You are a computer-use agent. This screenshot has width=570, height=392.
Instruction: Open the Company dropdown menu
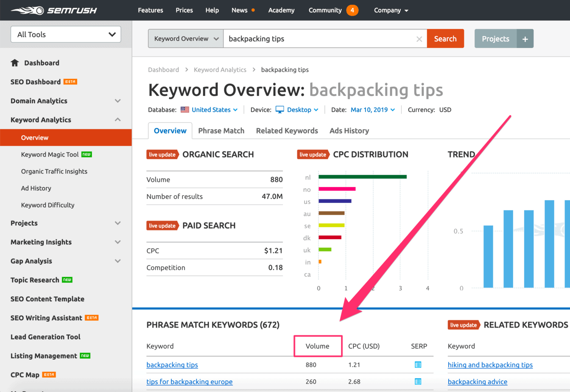point(391,10)
